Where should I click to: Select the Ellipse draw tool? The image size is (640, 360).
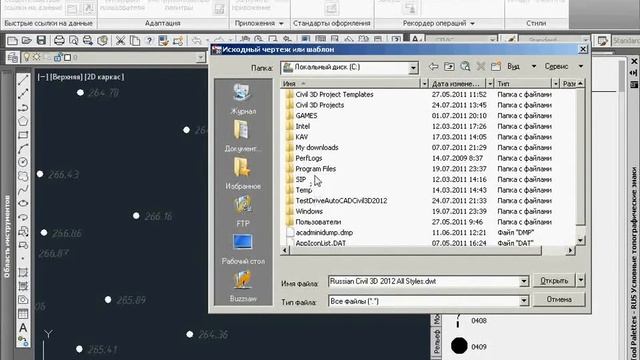[23, 203]
